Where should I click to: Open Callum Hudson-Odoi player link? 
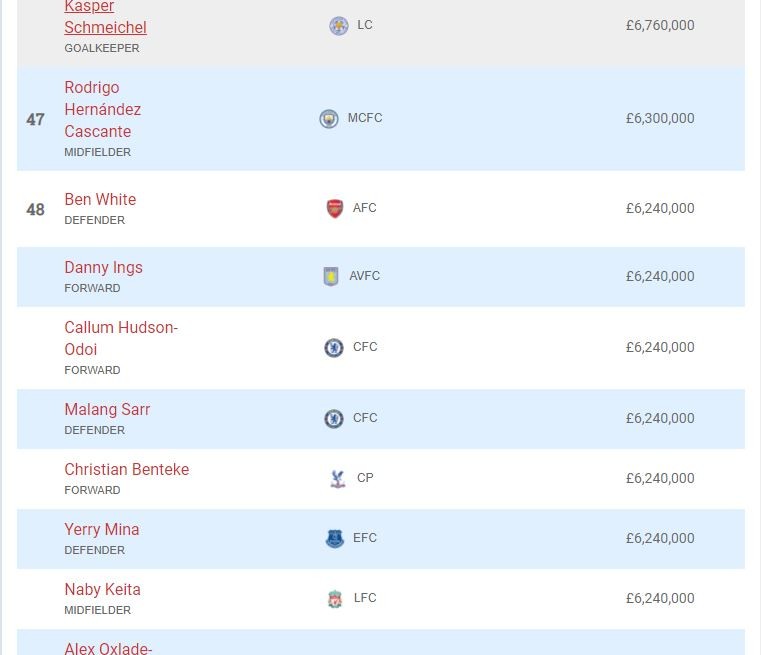pos(120,338)
